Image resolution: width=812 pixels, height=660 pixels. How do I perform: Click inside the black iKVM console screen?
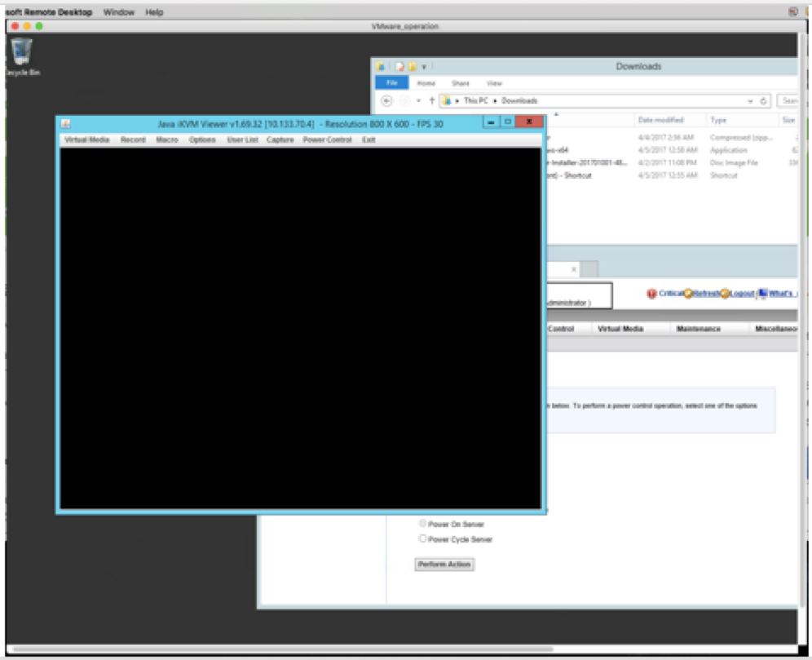tap(300, 328)
